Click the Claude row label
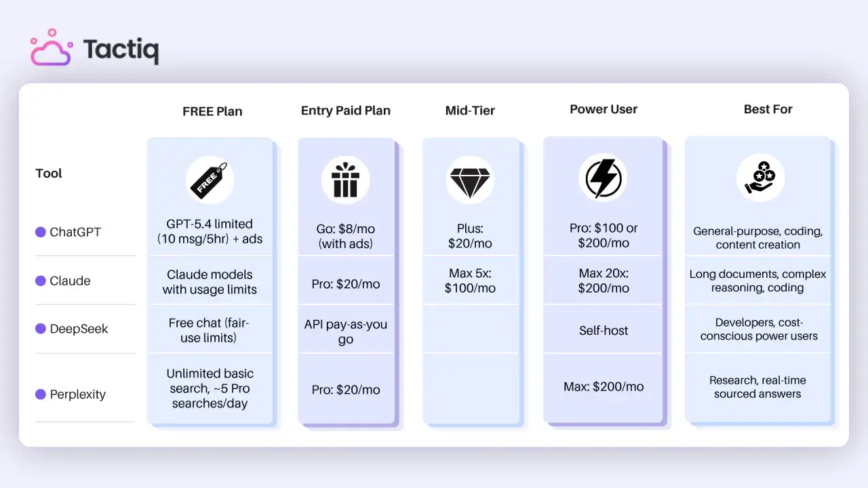The image size is (868, 488). coord(70,281)
